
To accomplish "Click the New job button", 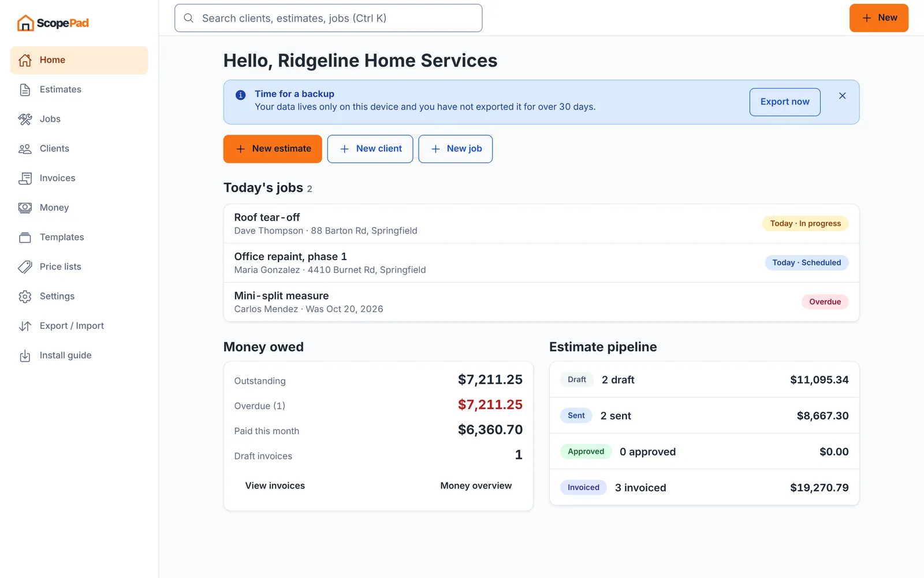I will tap(456, 149).
